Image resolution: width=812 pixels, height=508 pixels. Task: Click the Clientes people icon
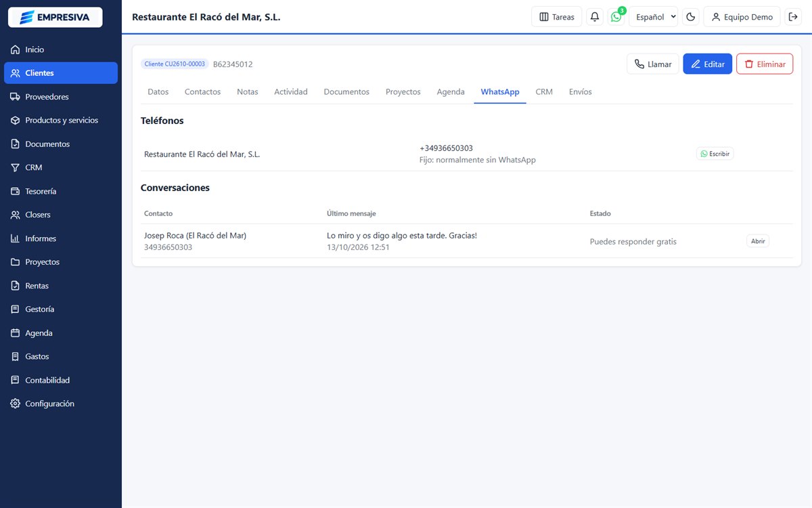point(15,73)
